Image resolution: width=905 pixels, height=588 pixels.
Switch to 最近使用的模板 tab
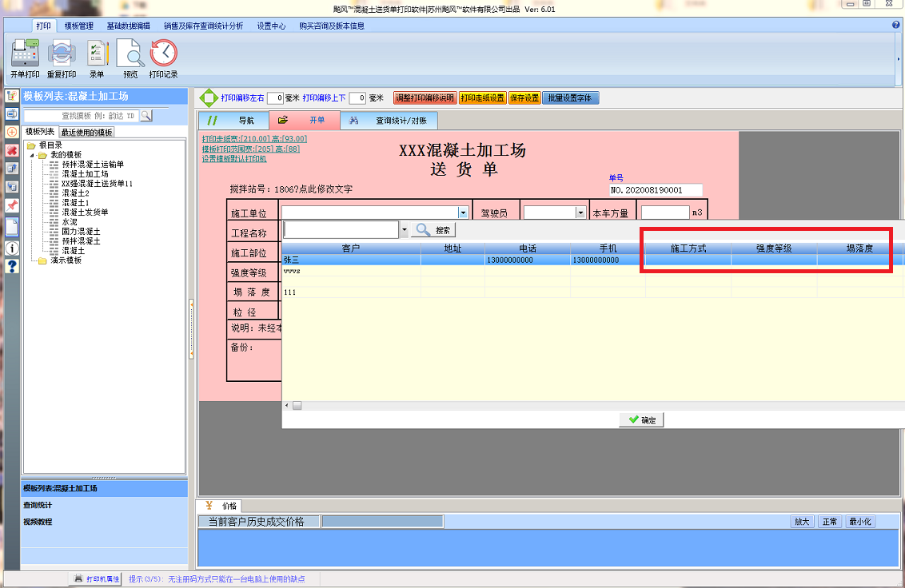(x=86, y=132)
